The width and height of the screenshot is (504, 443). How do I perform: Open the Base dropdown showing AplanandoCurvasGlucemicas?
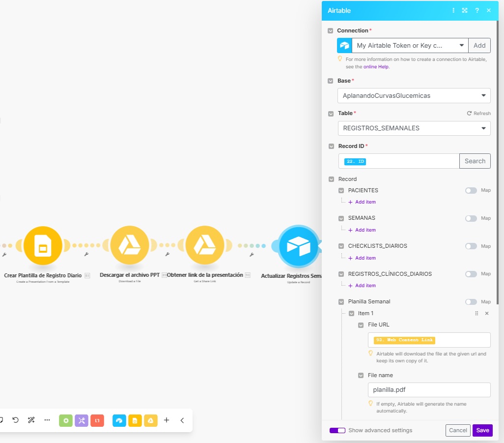[414, 95]
